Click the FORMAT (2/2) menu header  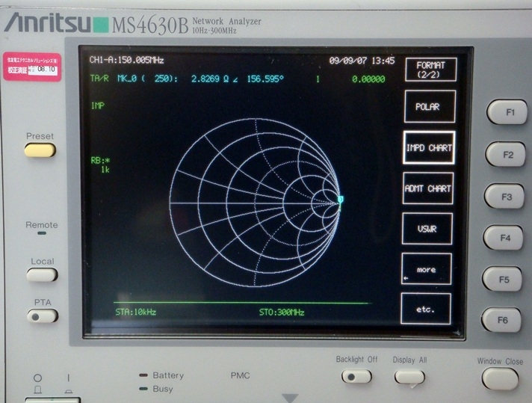[431, 70]
